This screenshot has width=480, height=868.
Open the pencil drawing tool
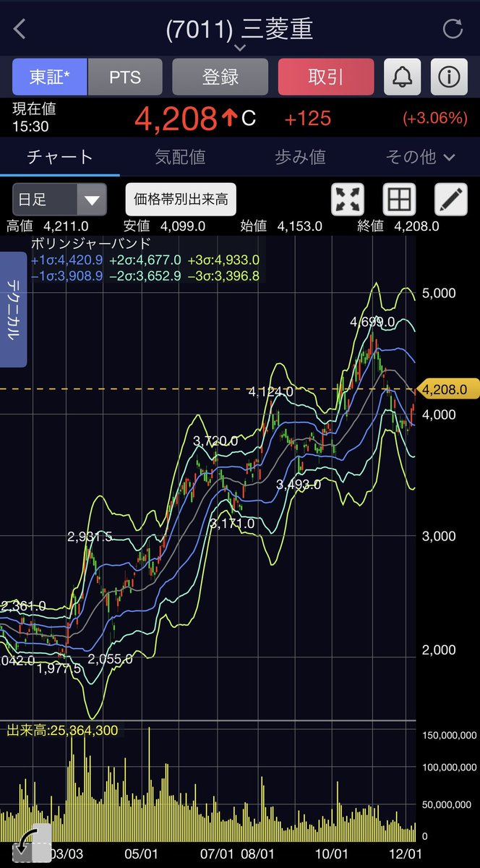click(451, 200)
